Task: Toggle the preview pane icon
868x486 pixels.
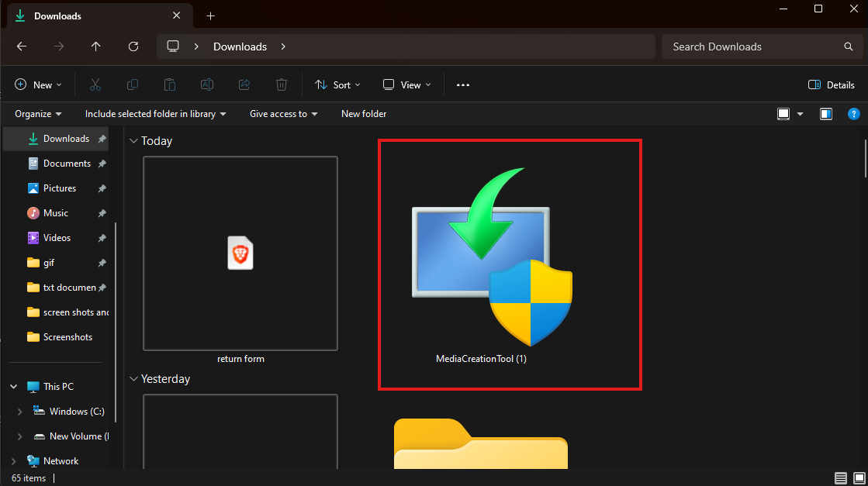Action: coord(826,114)
